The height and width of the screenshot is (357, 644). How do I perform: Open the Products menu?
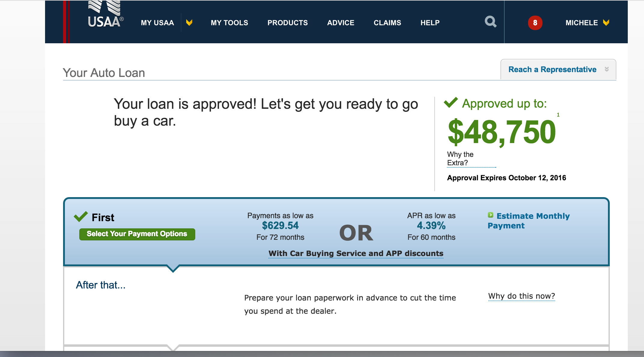287,23
